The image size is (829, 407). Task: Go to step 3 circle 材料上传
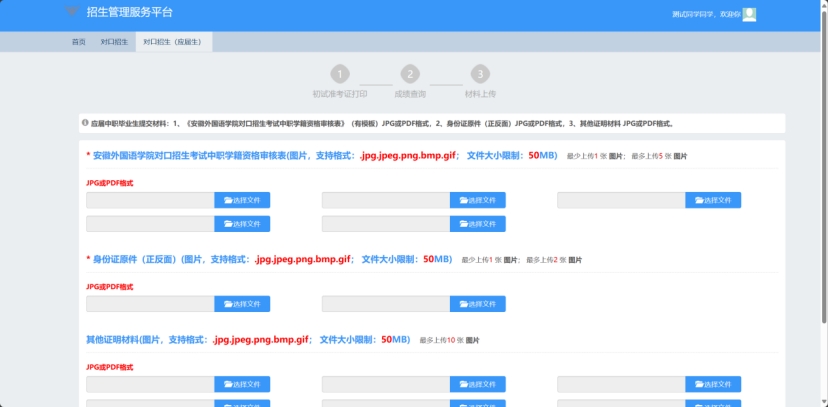coord(480,75)
